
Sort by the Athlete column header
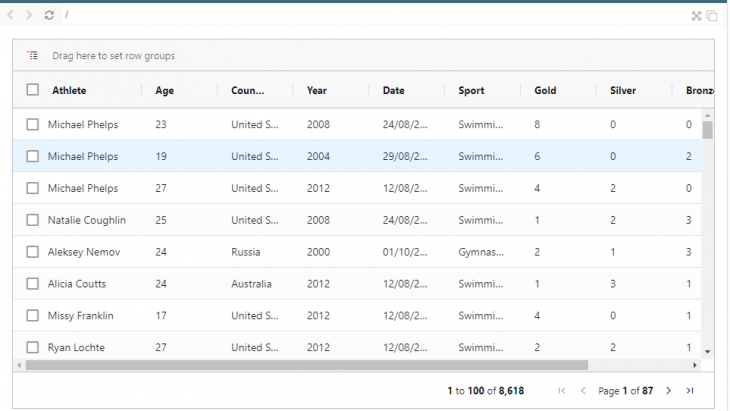pos(69,90)
